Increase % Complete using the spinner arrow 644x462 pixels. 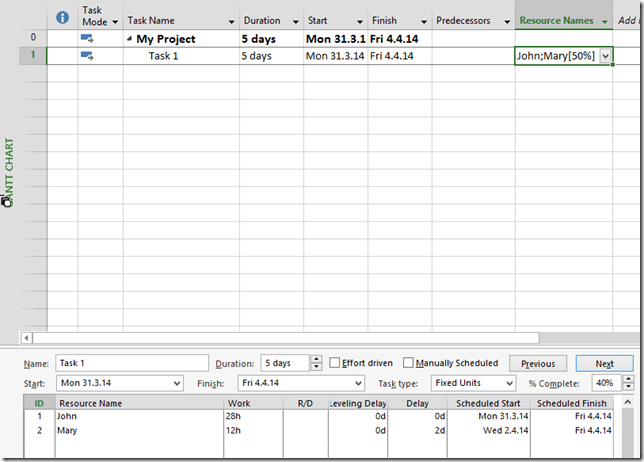pyautogui.click(x=628, y=379)
